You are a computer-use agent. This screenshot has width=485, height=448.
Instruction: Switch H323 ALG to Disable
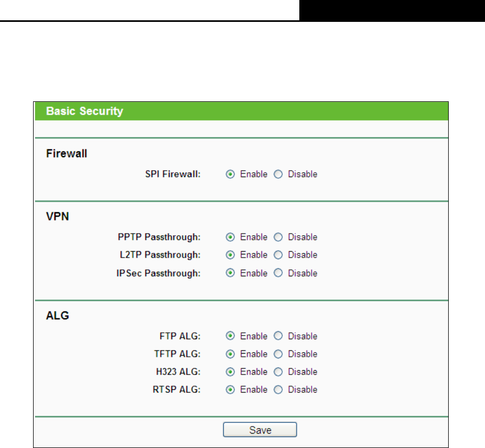click(x=278, y=372)
